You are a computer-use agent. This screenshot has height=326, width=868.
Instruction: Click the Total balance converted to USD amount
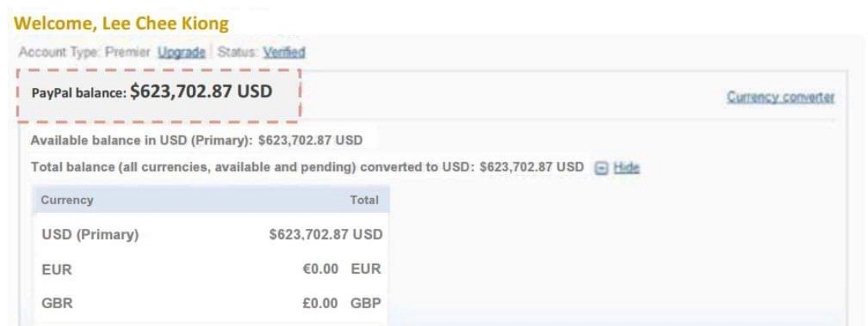click(x=532, y=167)
